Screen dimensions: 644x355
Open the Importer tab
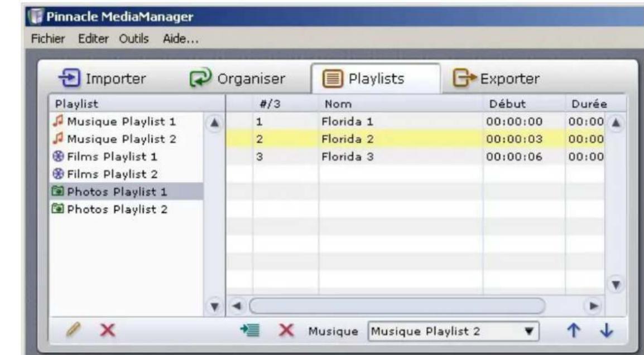pyautogui.click(x=102, y=78)
